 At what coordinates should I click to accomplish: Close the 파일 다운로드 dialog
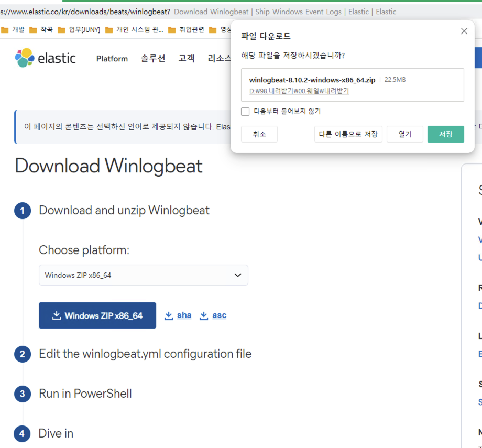(x=464, y=31)
